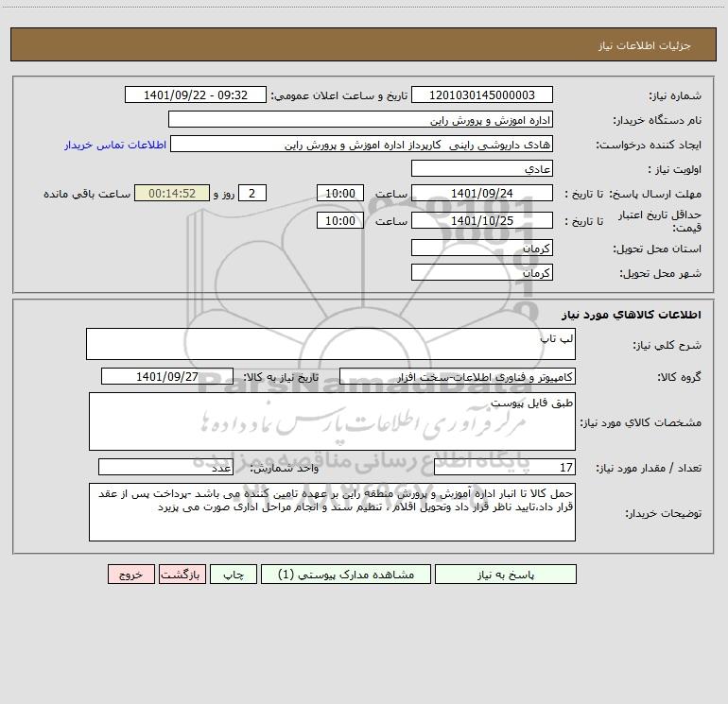Click the خروج exit button
This screenshot has height=704, width=728.
pos(130,574)
